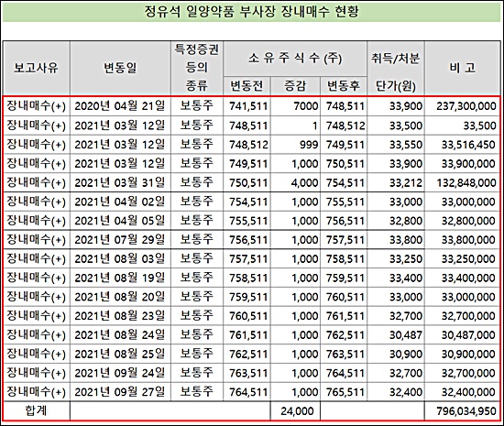Select the amount 237,300,000

[x=466, y=106]
